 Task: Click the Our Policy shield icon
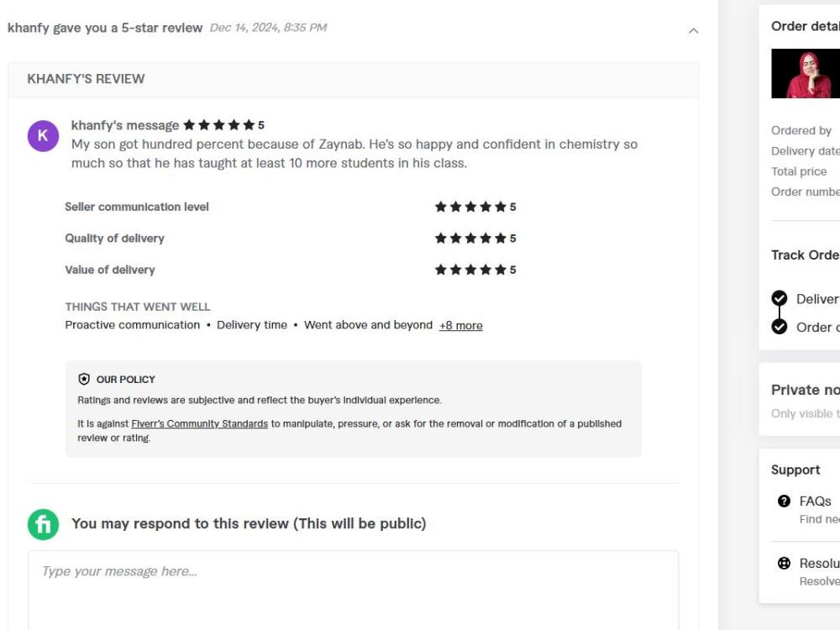click(84, 380)
